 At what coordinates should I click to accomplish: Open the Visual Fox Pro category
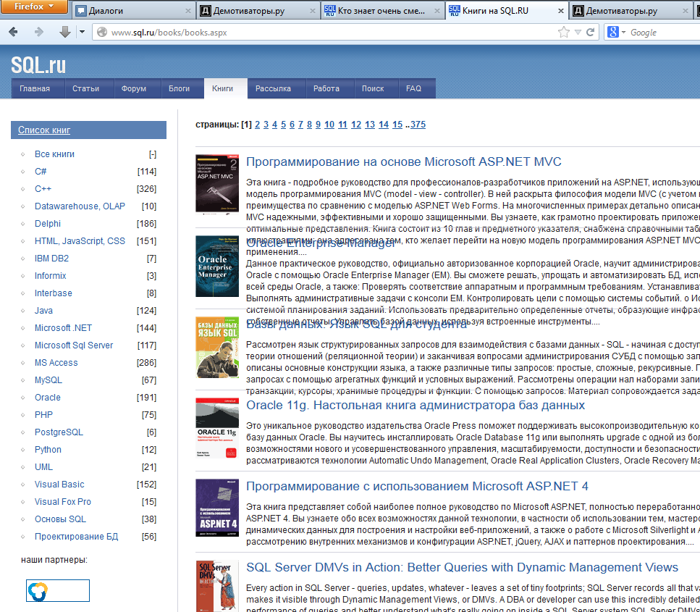[63, 502]
